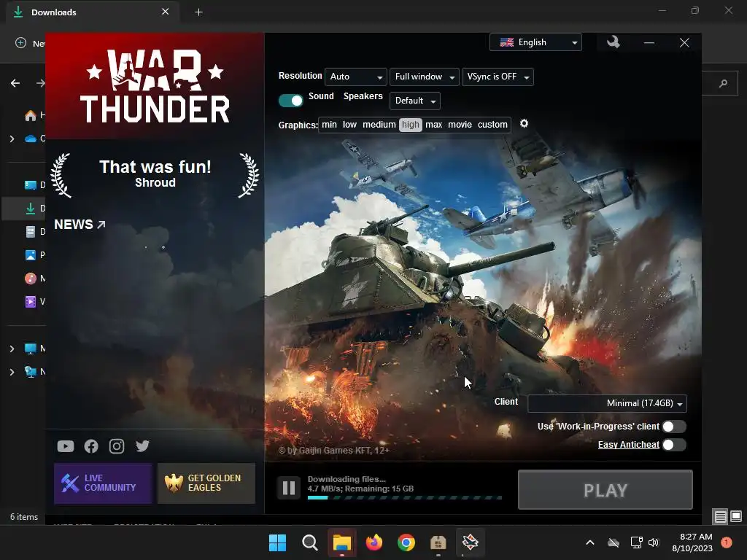Screen dimensions: 747x560
Task: Set graphics preset to max
Action: point(433,125)
